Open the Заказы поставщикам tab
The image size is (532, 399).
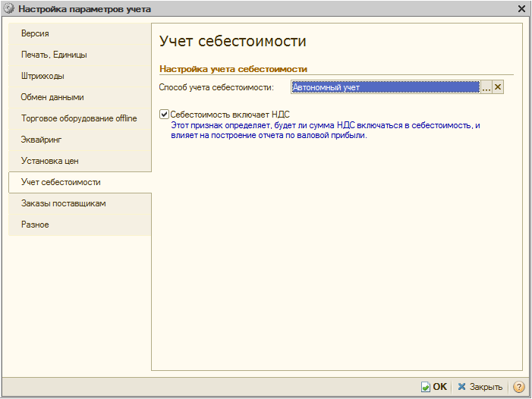(80, 204)
